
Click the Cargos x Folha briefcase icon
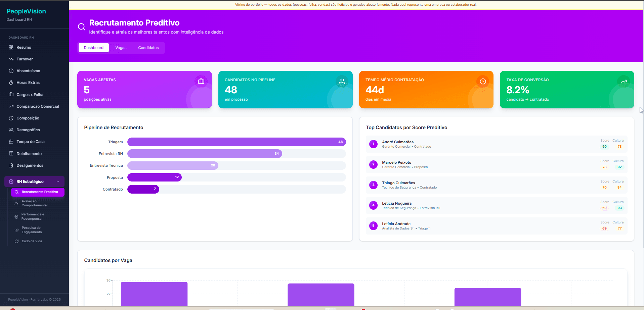11,95
